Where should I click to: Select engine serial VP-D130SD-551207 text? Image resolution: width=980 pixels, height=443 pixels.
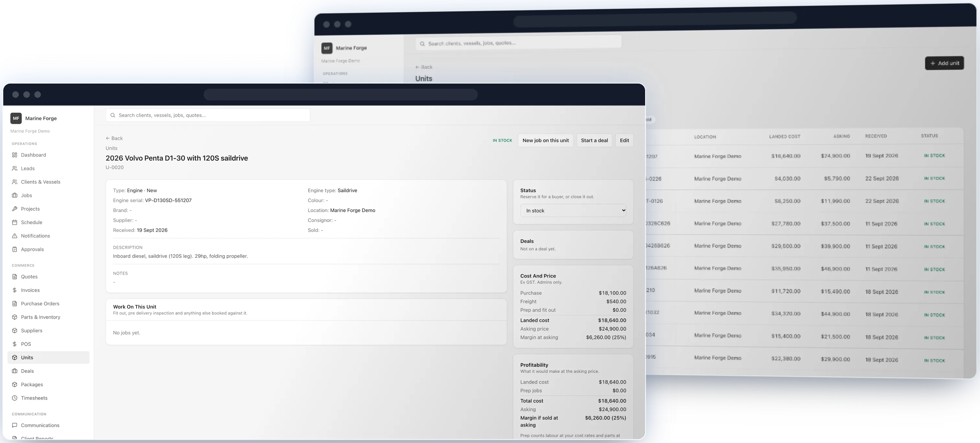point(168,200)
